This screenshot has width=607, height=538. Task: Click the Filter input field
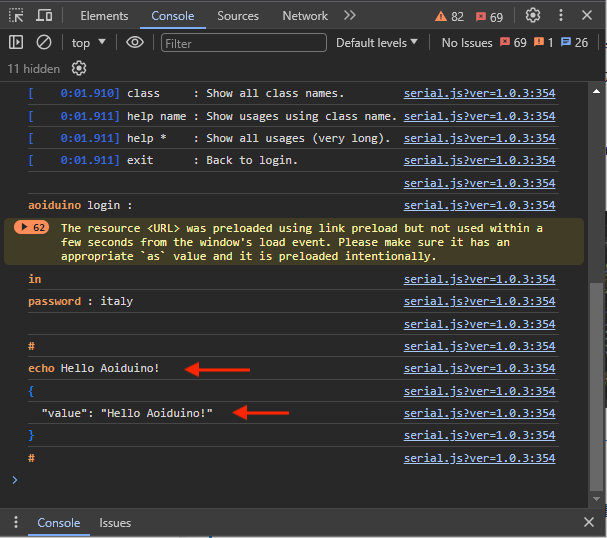[243, 43]
